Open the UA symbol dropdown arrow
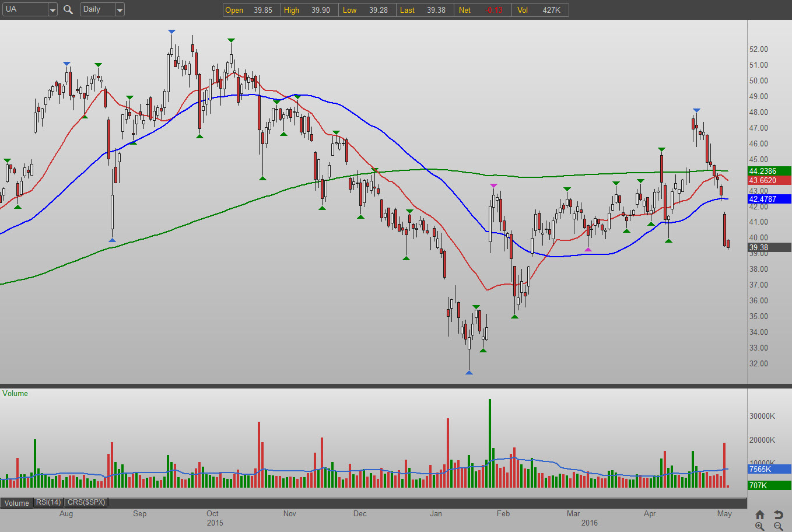Screen dimensions: 792x532 [52, 10]
